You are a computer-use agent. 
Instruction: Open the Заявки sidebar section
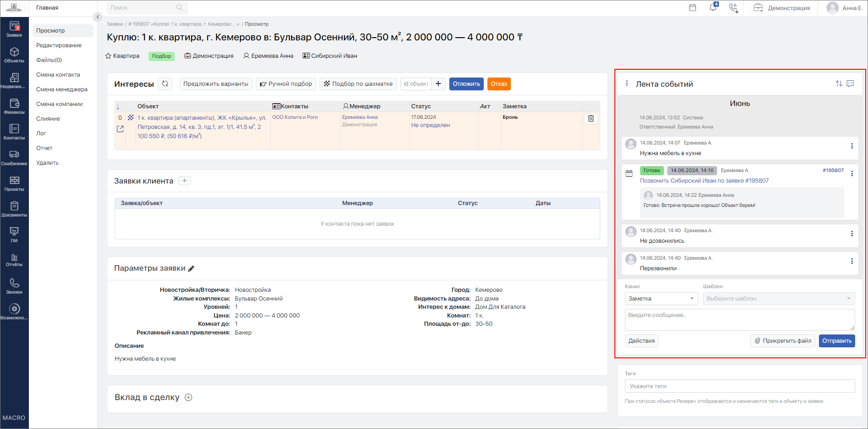(x=14, y=29)
